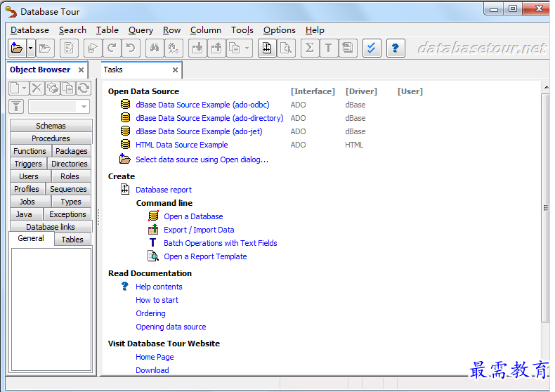
Task: Open the Help contents link
Action: (159, 287)
